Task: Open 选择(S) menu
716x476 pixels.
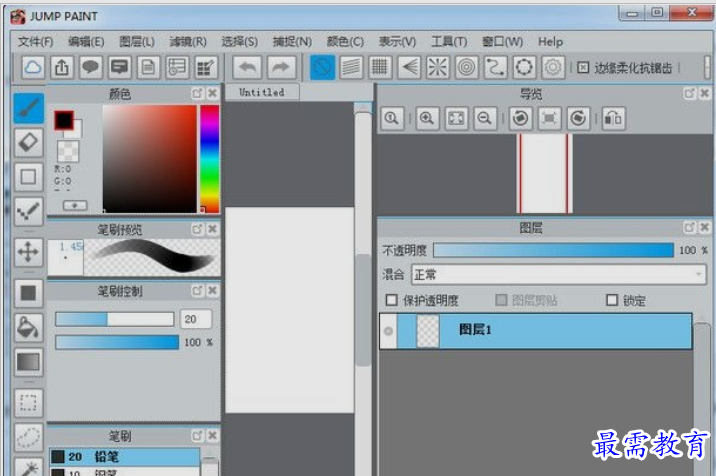Action: 239,42
